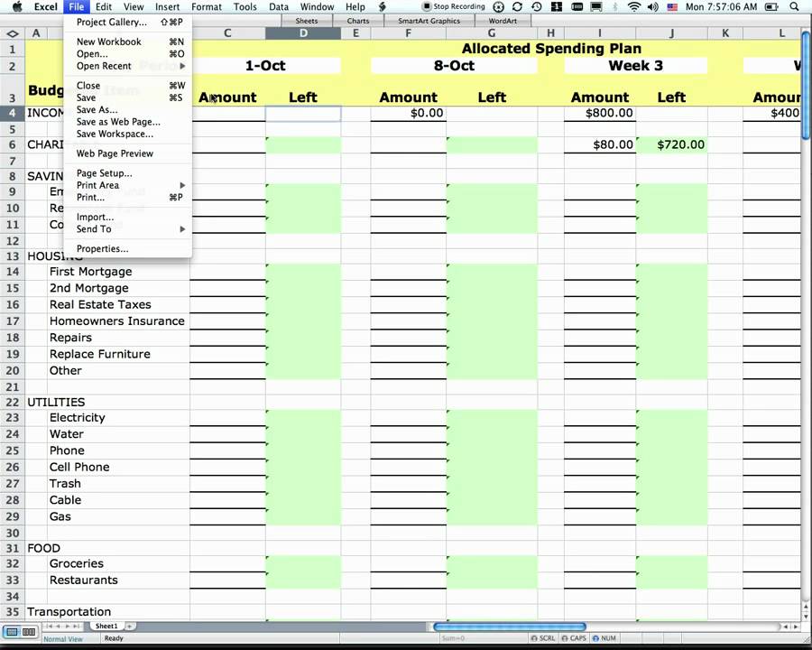Open the Edit menu
Screen dimensions: 812x650
[104, 6]
